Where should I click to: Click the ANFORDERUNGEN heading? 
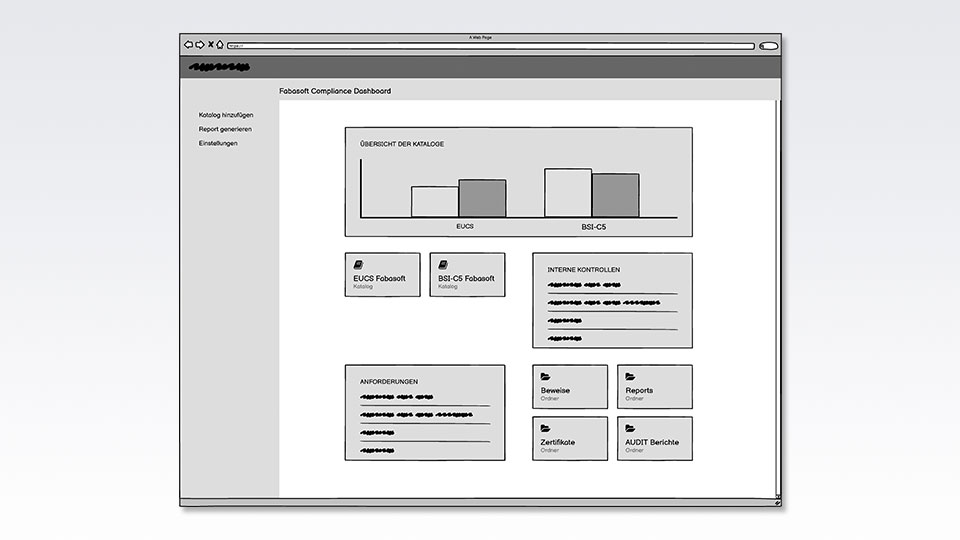[x=389, y=381]
